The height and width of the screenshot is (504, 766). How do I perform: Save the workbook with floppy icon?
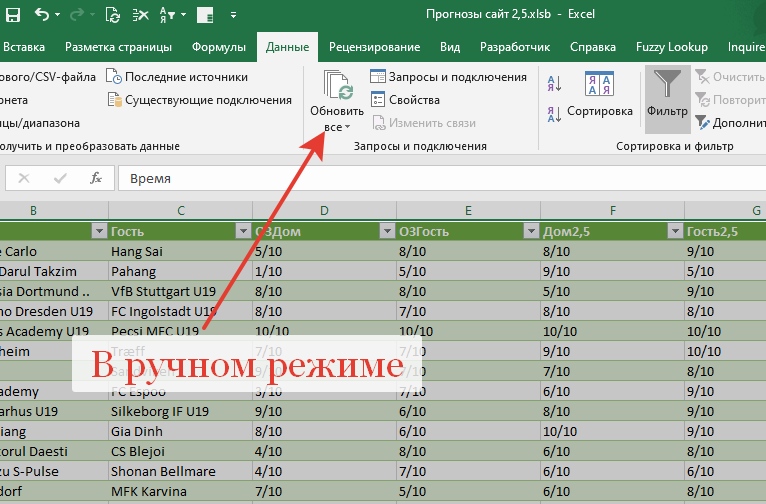point(12,15)
